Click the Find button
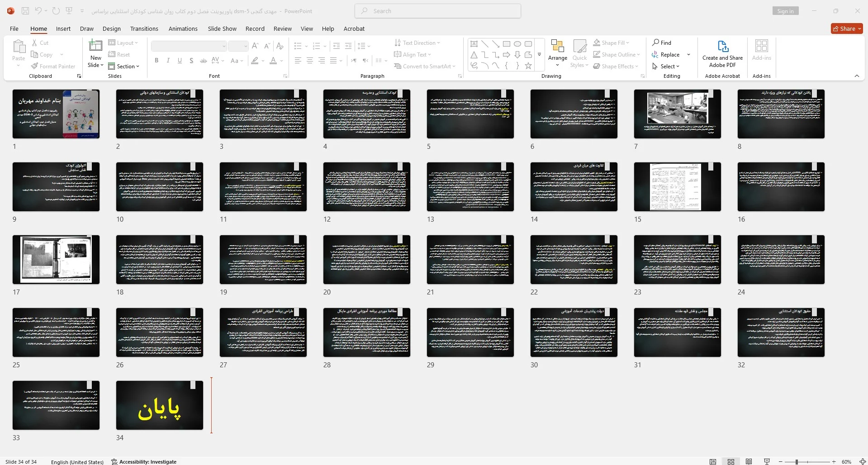The height and width of the screenshot is (465, 868). [662, 43]
